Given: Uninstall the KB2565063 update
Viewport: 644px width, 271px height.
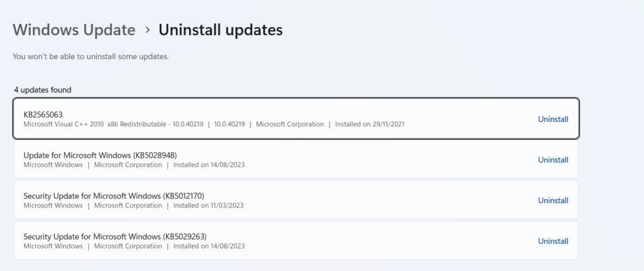Looking at the screenshot, I should click(x=553, y=119).
